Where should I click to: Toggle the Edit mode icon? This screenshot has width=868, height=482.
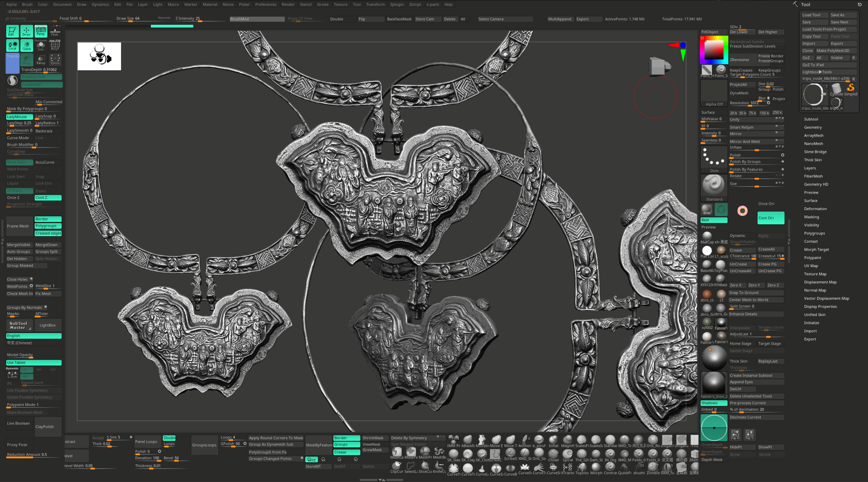coord(12,31)
